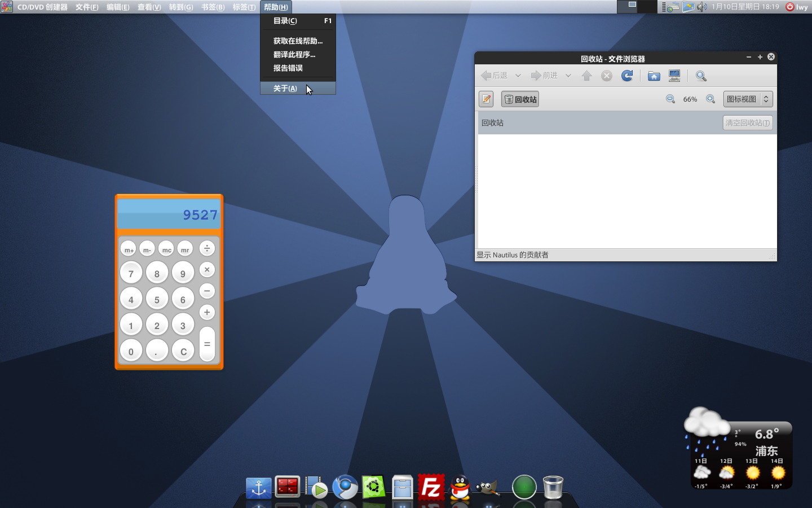The height and width of the screenshot is (508, 812).
Task: Click calculator digit 0 key
Action: pyautogui.click(x=131, y=351)
